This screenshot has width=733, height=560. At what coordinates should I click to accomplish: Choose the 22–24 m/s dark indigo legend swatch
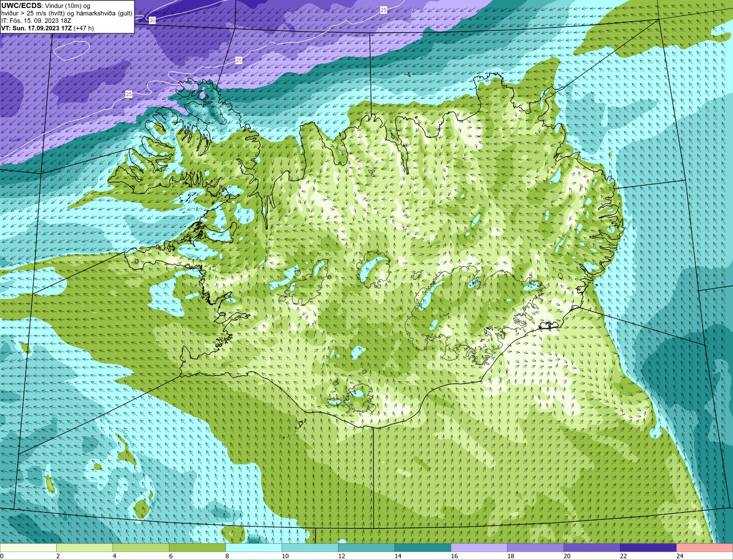(648, 548)
